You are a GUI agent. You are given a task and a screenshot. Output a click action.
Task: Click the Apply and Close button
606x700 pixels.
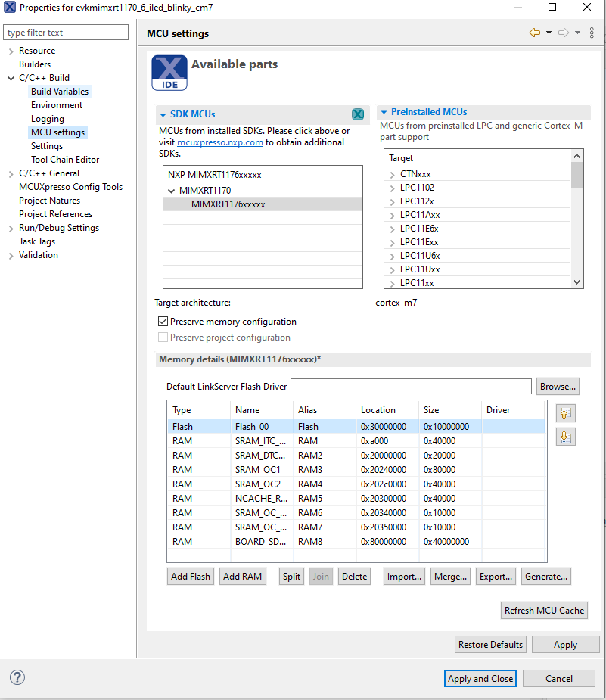tap(480, 678)
